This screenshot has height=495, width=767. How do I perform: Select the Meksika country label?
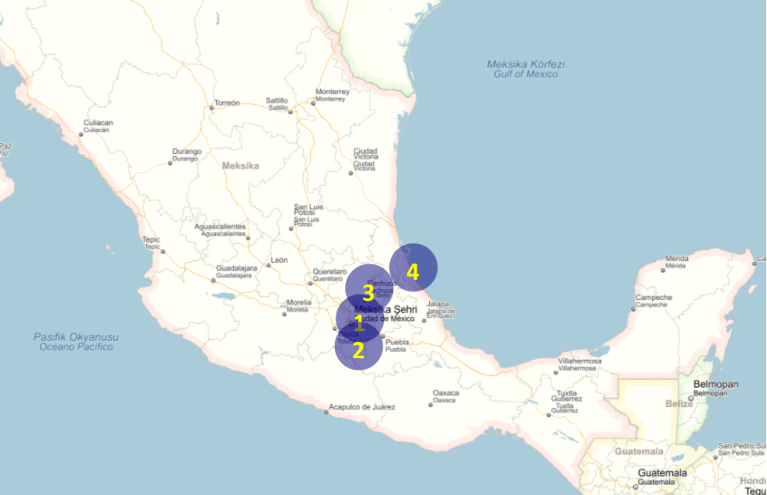(240, 166)
